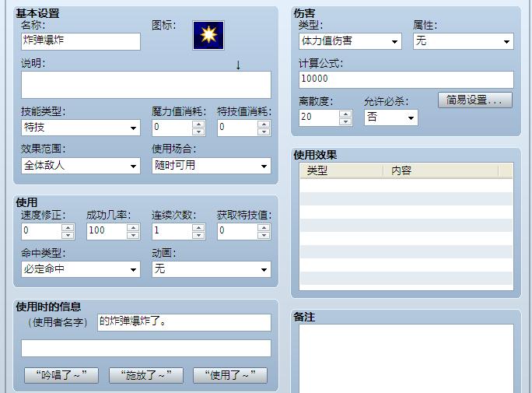This screenshot has width=532, height=393.
Task: Click the message field 的炸弹爆炸了。
Action: (184, 322)
